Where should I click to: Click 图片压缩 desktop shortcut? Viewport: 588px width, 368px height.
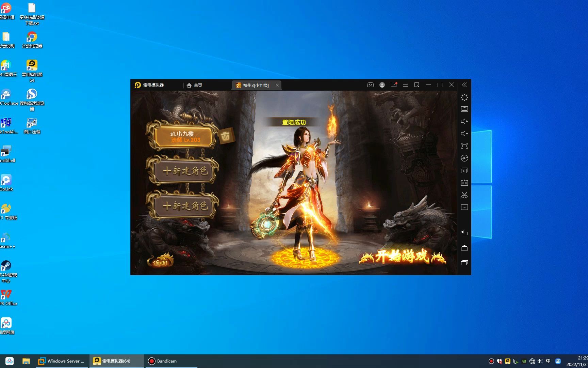32,126
